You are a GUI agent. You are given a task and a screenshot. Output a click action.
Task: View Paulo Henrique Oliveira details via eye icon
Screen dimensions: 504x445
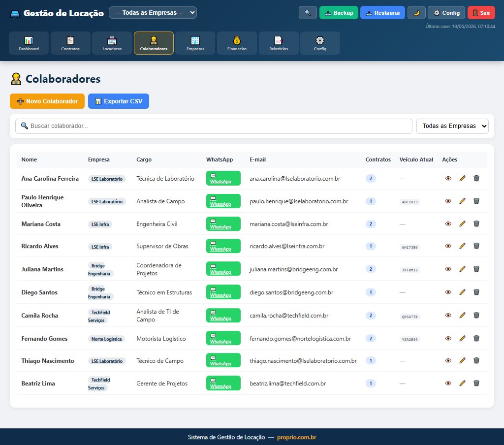[448, 201]
